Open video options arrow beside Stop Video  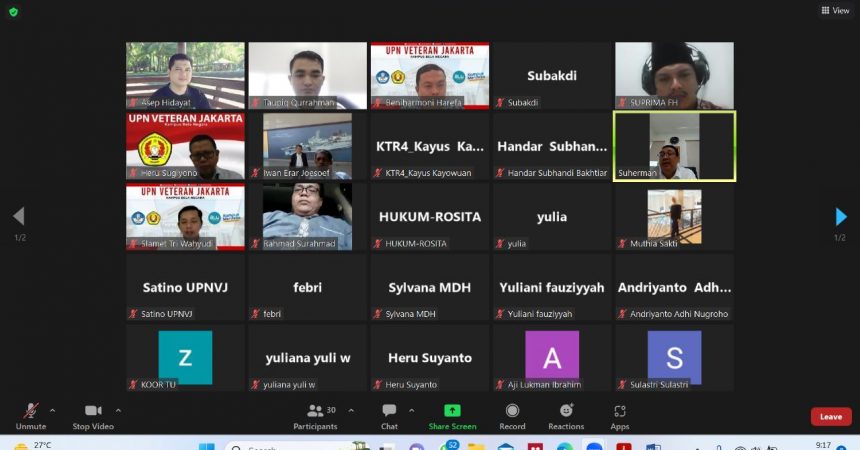tap(119, 410)
